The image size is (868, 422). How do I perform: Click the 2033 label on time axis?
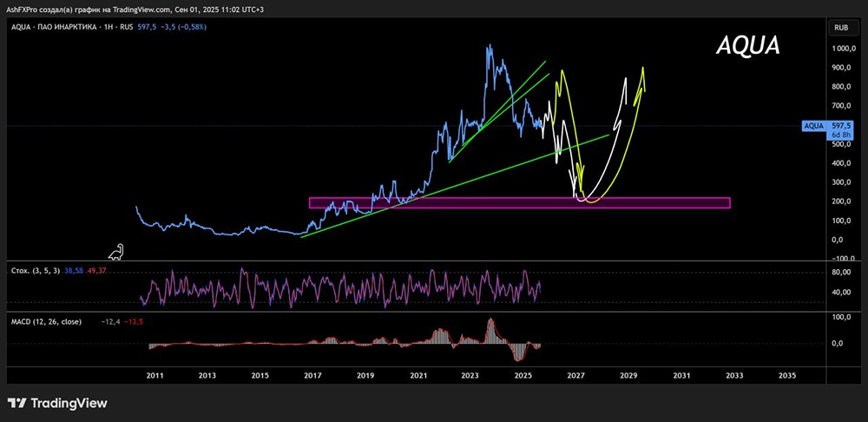pos(734,375)
